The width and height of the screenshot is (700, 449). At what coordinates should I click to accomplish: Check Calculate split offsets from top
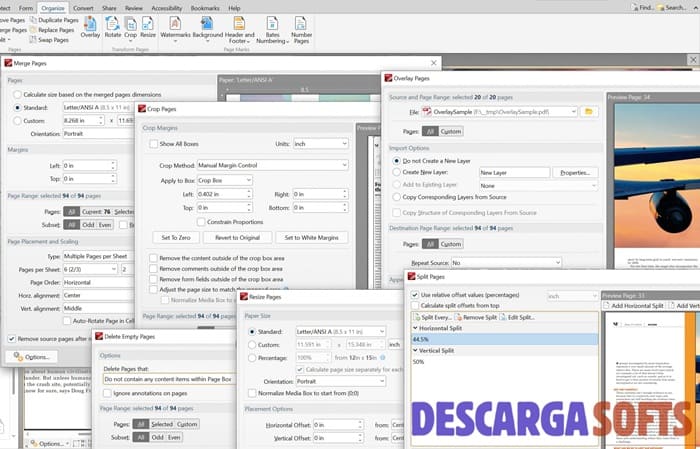[415, 306]
